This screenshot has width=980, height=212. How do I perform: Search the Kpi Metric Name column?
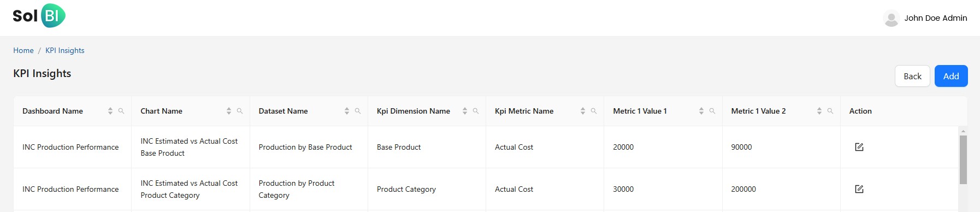(x=594, y=111)
